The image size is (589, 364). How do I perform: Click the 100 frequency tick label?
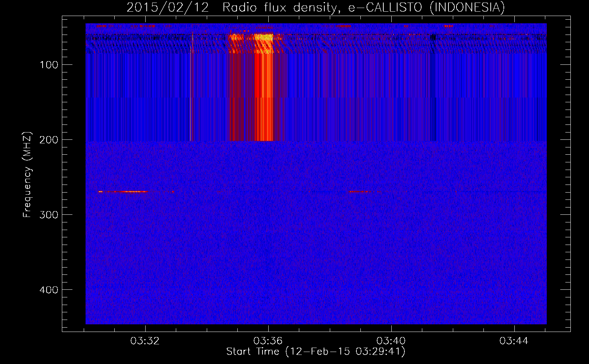[49, 65]
